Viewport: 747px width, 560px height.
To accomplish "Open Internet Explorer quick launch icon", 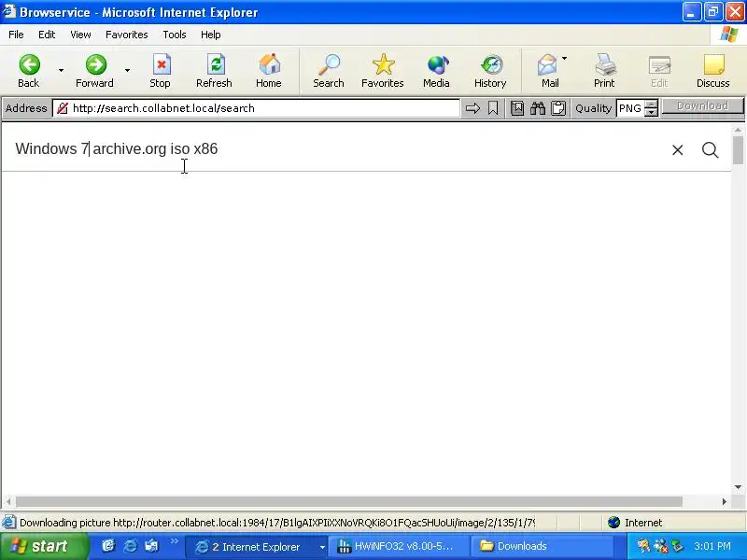I will (x=130, y=546).
